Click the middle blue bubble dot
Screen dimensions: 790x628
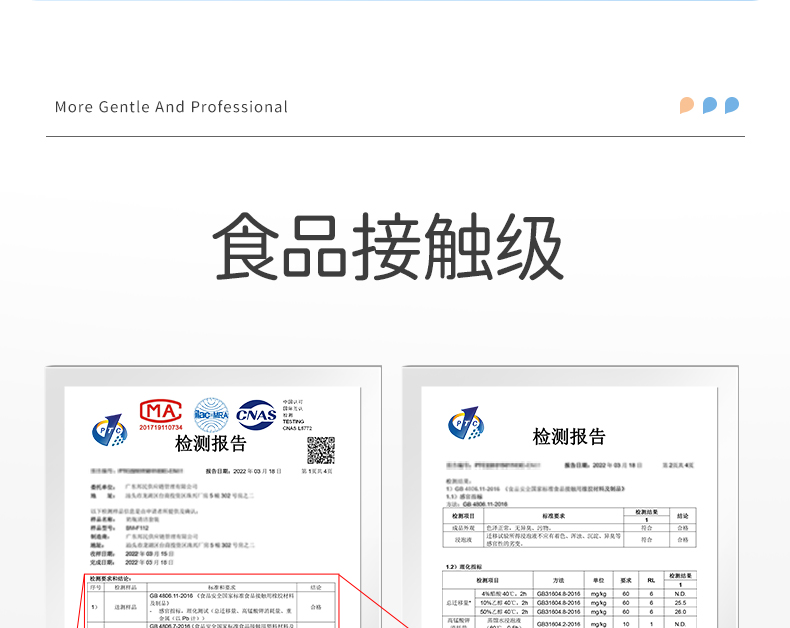coord(709,105)
